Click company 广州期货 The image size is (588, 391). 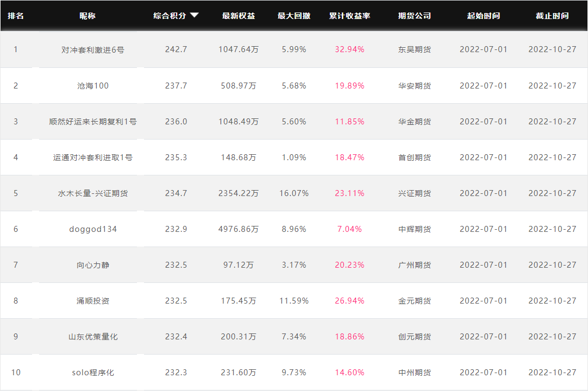(x=415, y=265)
